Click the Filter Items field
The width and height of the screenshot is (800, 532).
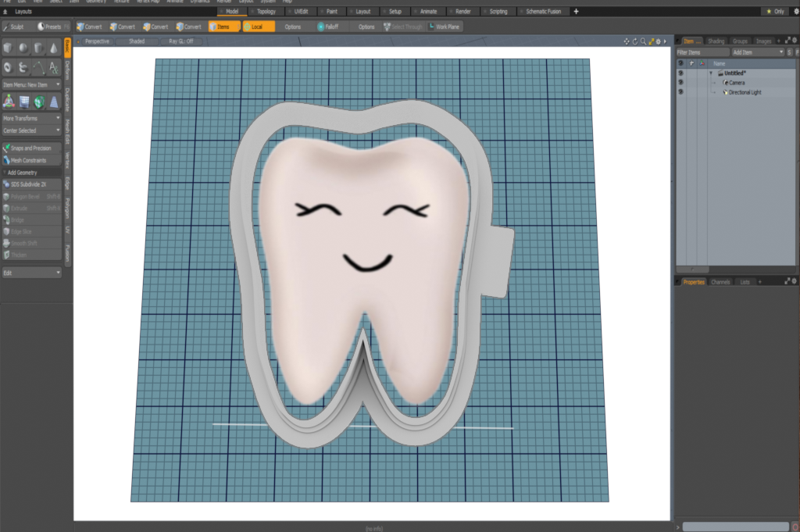pyautogui.click(x=703, y=52)
